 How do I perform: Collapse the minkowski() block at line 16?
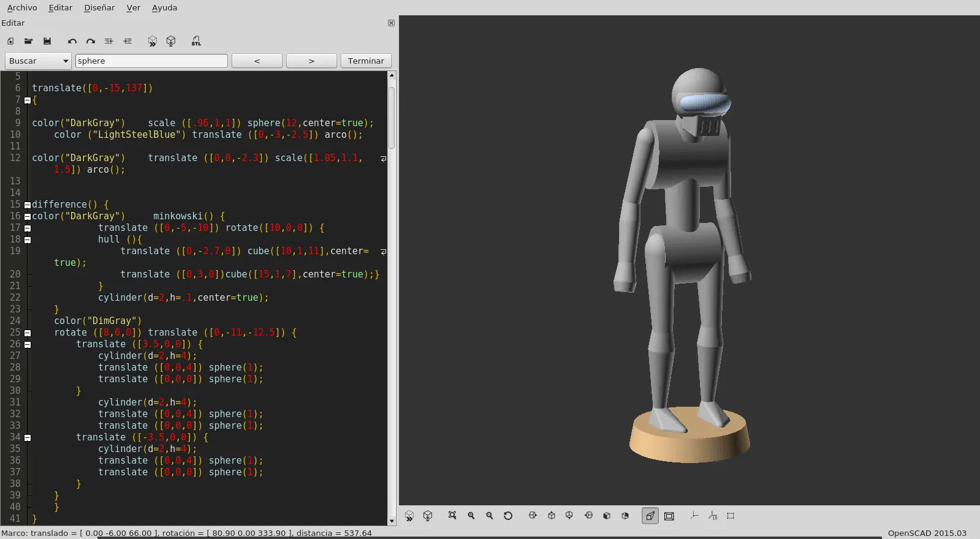28,217
